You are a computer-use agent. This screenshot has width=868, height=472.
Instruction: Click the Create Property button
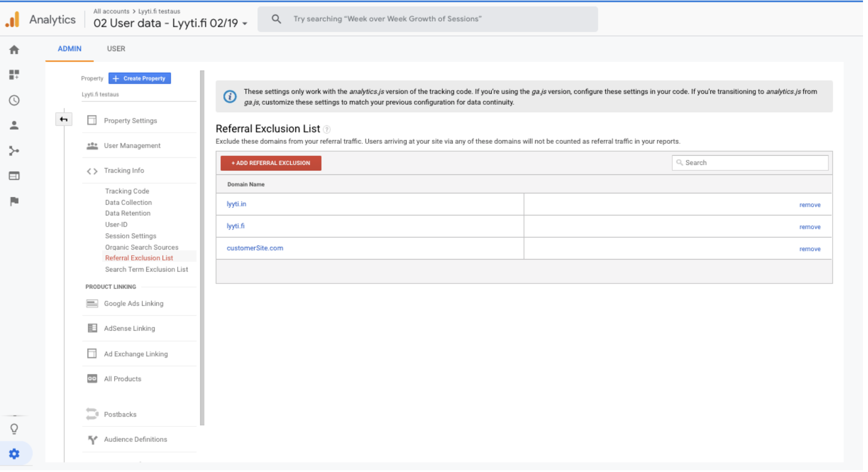140,79
